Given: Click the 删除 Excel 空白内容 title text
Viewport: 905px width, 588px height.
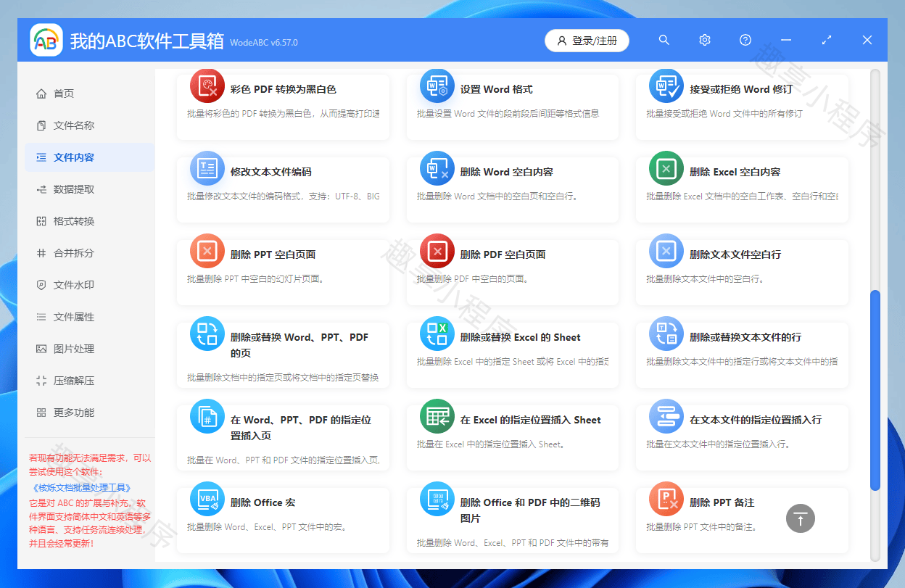Looking at the screenshot, I should click(x=735, y=172).
